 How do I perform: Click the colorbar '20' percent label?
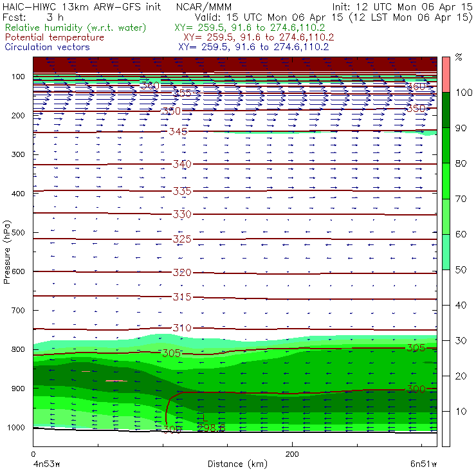461,376
